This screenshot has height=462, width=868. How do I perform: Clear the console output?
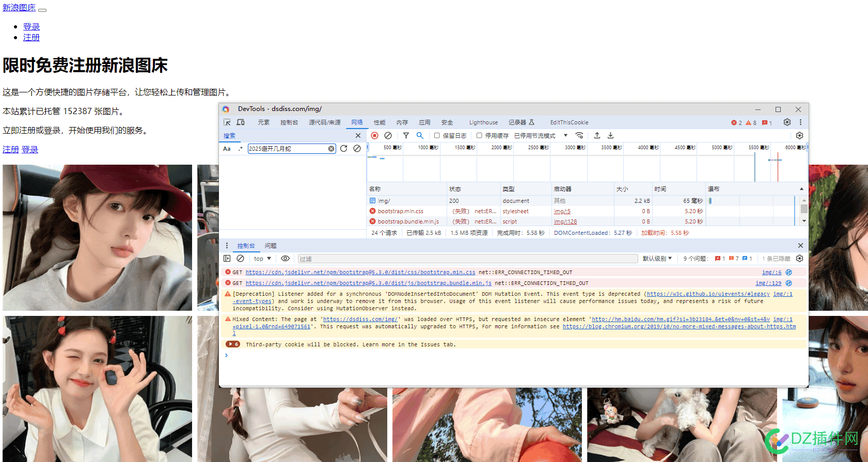(x=240, y=258)
